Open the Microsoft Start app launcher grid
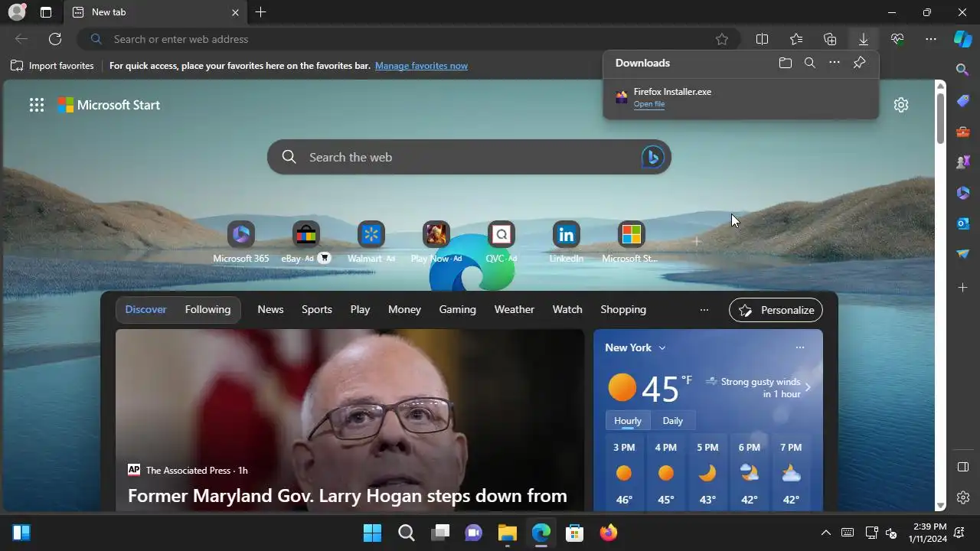 tap(37, 105)
